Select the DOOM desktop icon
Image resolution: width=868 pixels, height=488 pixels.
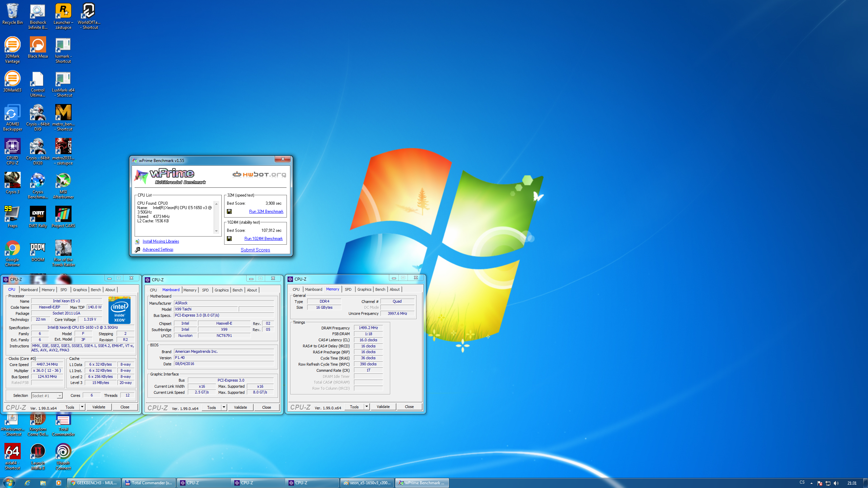[38, 251]
